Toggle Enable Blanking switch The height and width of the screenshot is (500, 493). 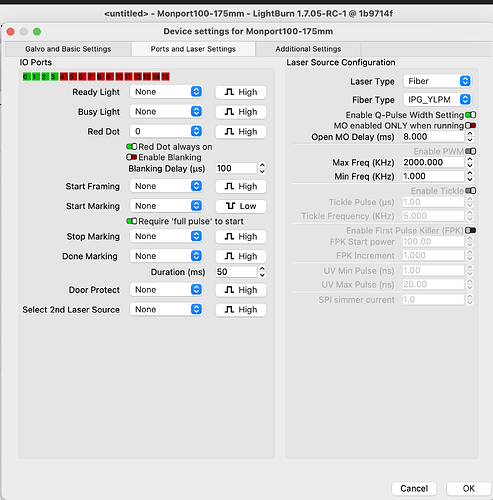[132, 157]
